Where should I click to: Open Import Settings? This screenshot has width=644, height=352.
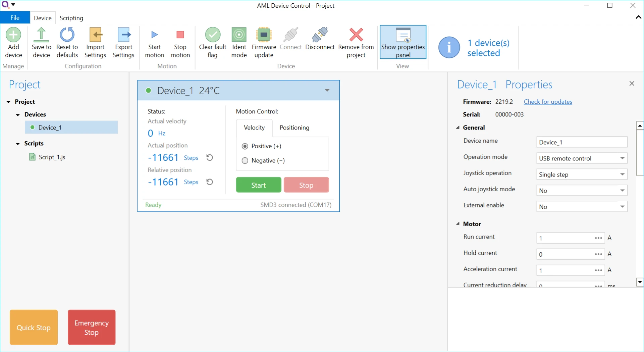tap(95, 35)
